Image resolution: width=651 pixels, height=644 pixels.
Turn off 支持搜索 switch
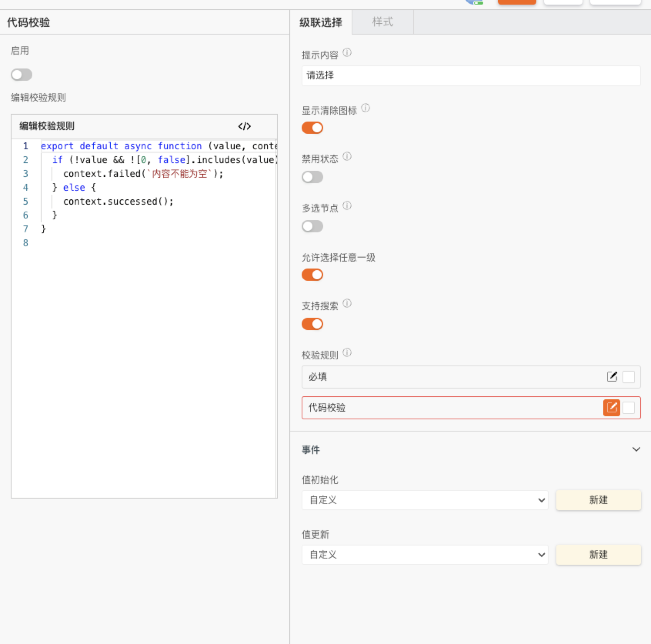click(312, 324)
